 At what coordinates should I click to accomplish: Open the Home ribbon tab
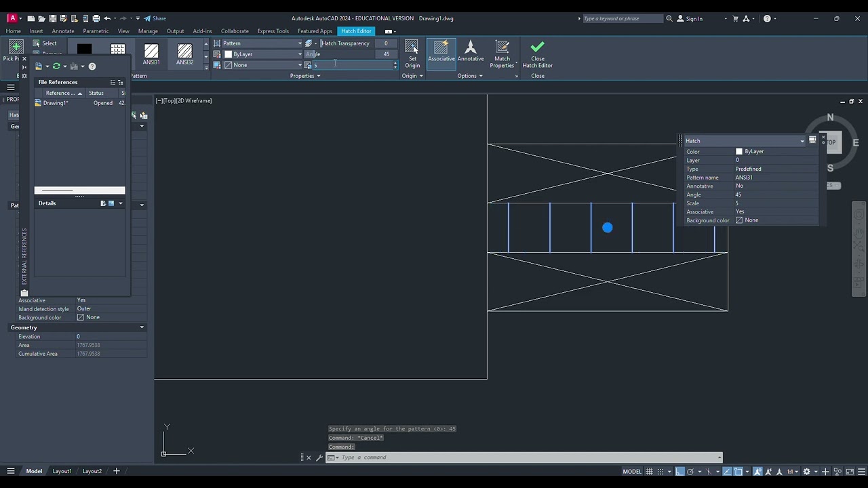[x=14, y=31]
